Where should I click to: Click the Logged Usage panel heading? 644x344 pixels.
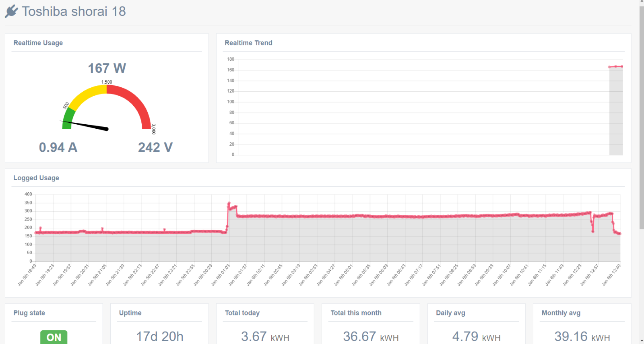(x=36, y=178)
